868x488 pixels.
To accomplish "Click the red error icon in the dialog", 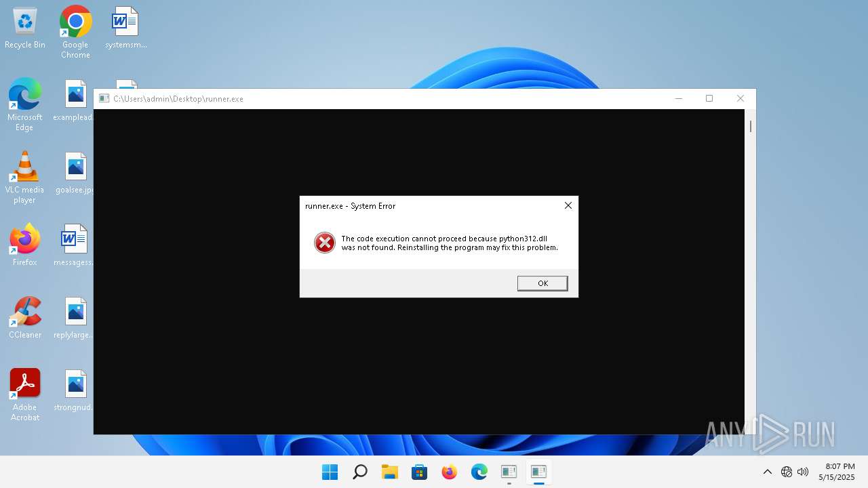I will pyautogui.click(x=325, y=243).
